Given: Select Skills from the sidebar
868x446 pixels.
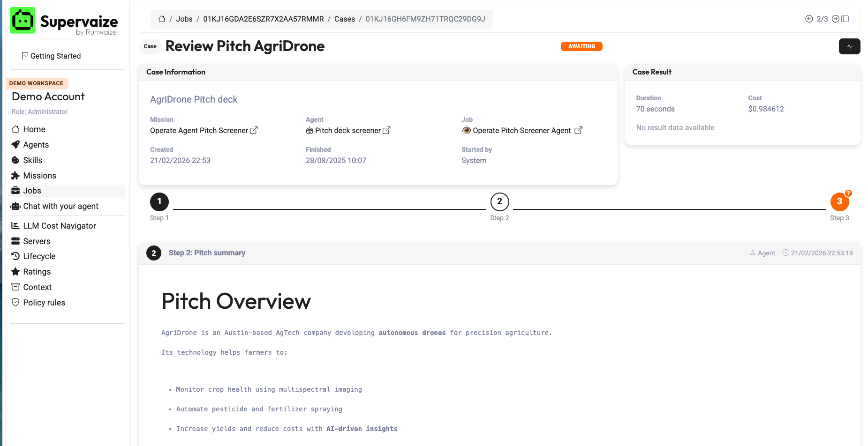Looking at the screenshot, I should 32,160.
